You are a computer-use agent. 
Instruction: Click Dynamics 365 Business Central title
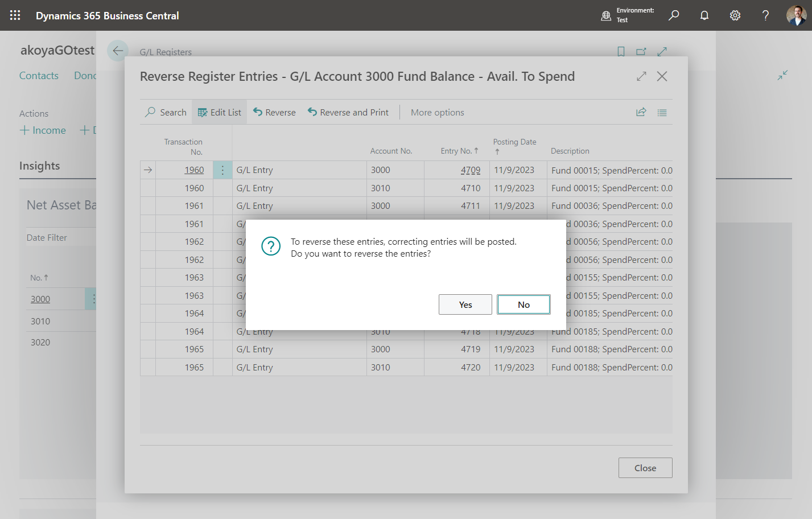tap(108, 16)
